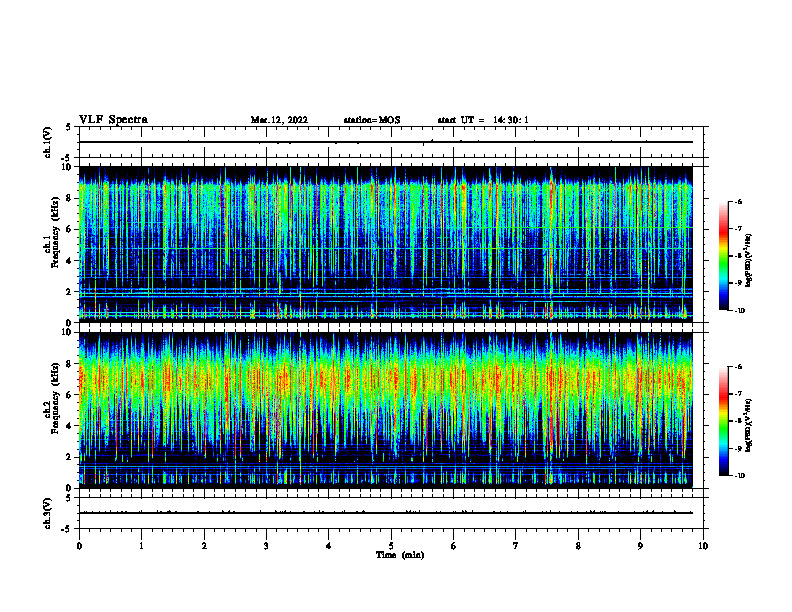Click the "station=MOS" label
792x612 pixels.
(372, 120)
